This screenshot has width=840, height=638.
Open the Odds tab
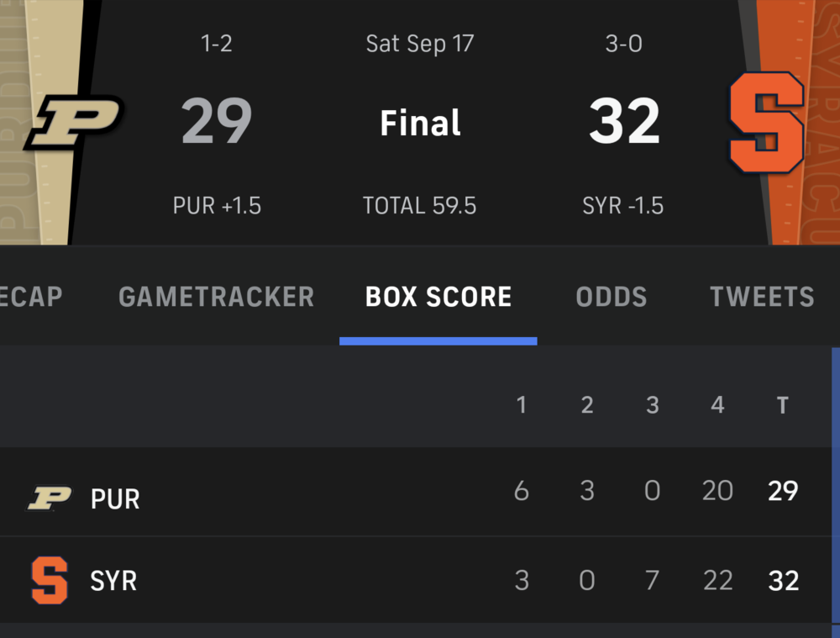tap(612, 297)
